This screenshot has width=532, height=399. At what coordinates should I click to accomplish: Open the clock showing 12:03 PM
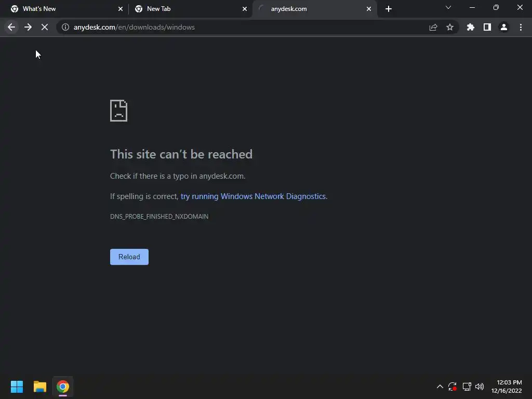507,387
